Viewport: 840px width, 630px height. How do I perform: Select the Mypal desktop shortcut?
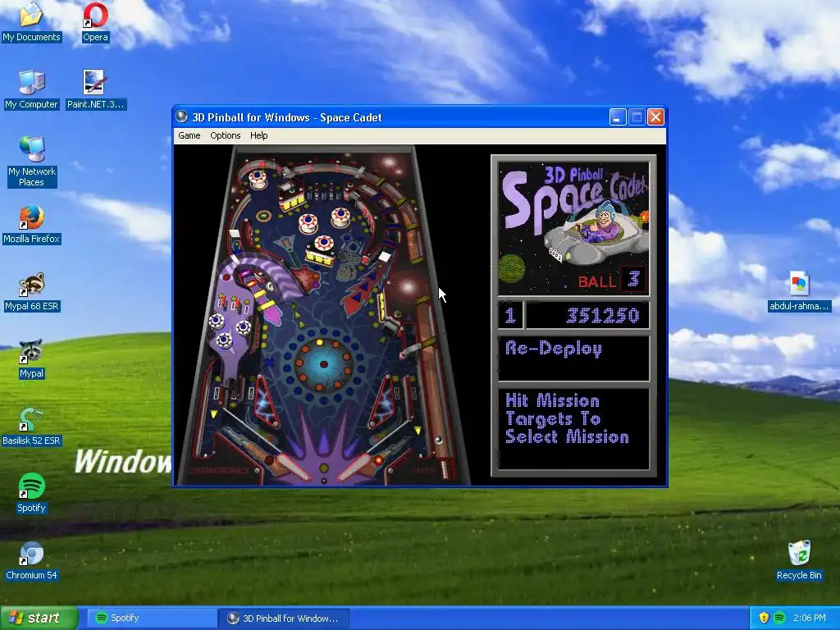tap(32, 359)
